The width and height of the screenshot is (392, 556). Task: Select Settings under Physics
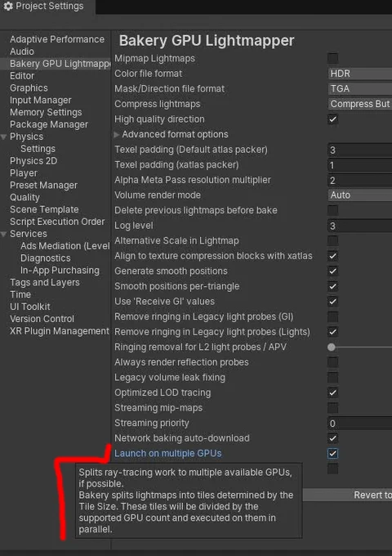coord(38,149)
